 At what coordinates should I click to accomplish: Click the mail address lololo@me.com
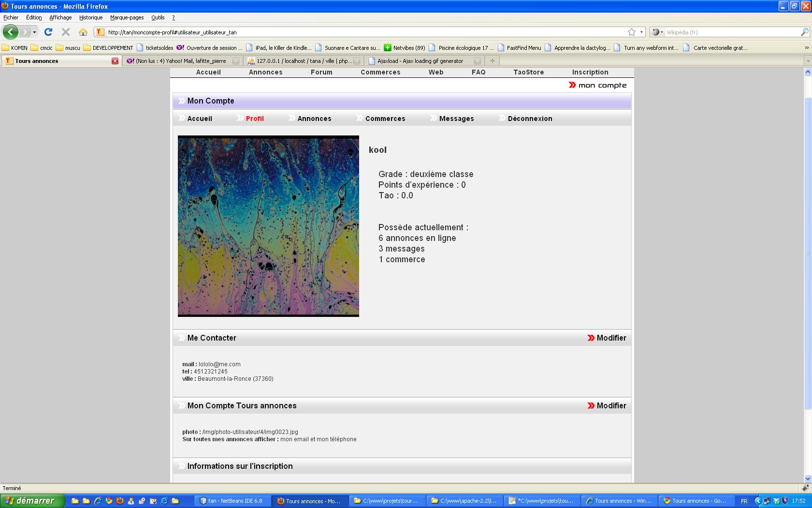pos(219,364)
